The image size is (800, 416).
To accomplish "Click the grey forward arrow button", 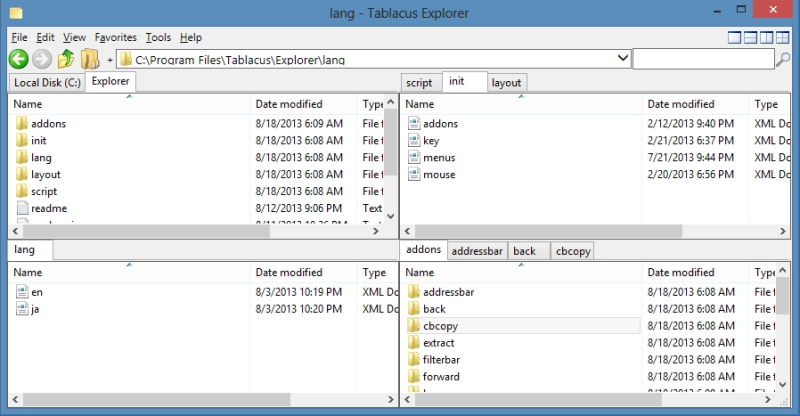I will click(x=42, y=59).
